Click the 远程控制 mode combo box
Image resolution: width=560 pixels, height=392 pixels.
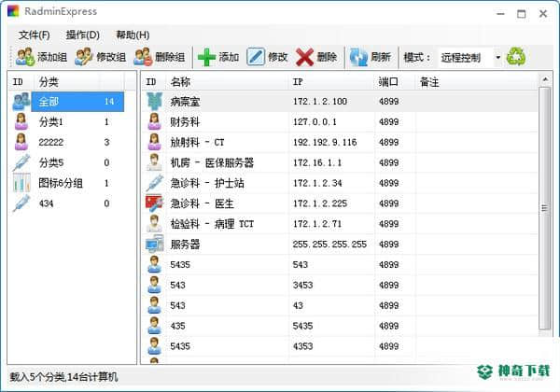[x=470, y=57]
